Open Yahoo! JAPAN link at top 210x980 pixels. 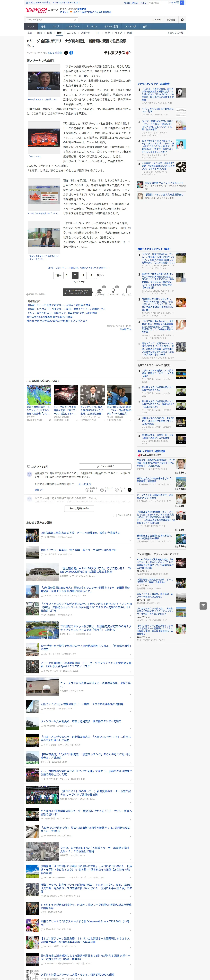tap(131, 3)
